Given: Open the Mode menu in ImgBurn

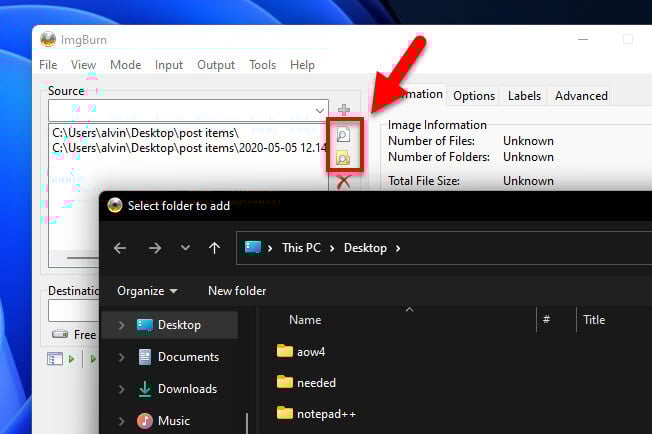Looking at the screenshot, I should tap(126, 65).
